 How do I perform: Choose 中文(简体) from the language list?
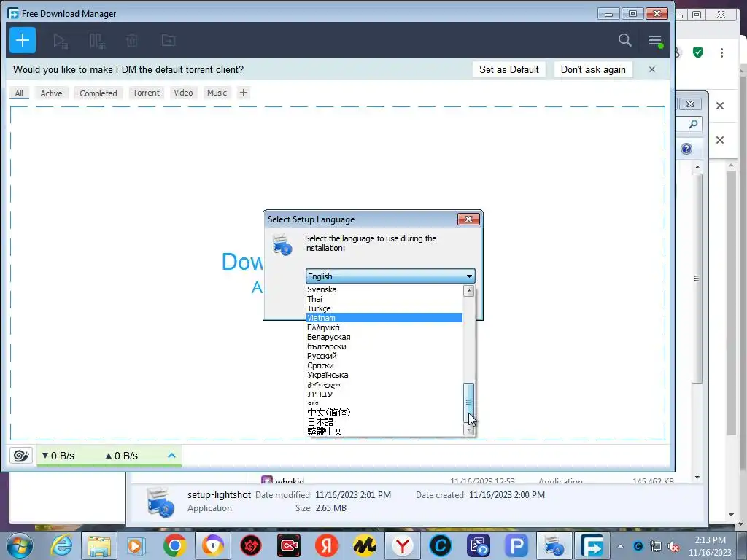[x=384, y=413]
